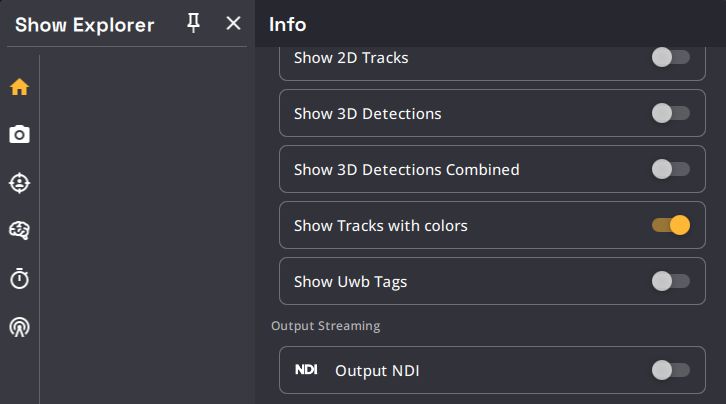Click the Info panel header
This screenshot has width=726, height=404.
[x=288, y=24]
